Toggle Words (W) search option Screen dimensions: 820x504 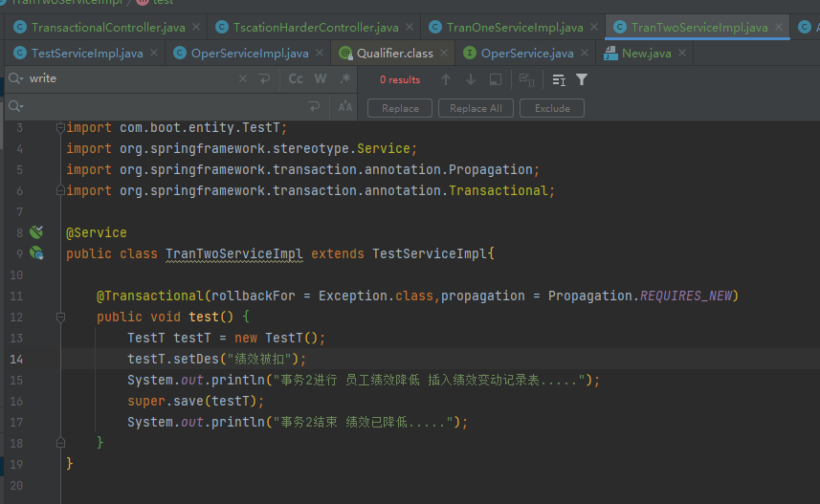click(x=321, y=78)
